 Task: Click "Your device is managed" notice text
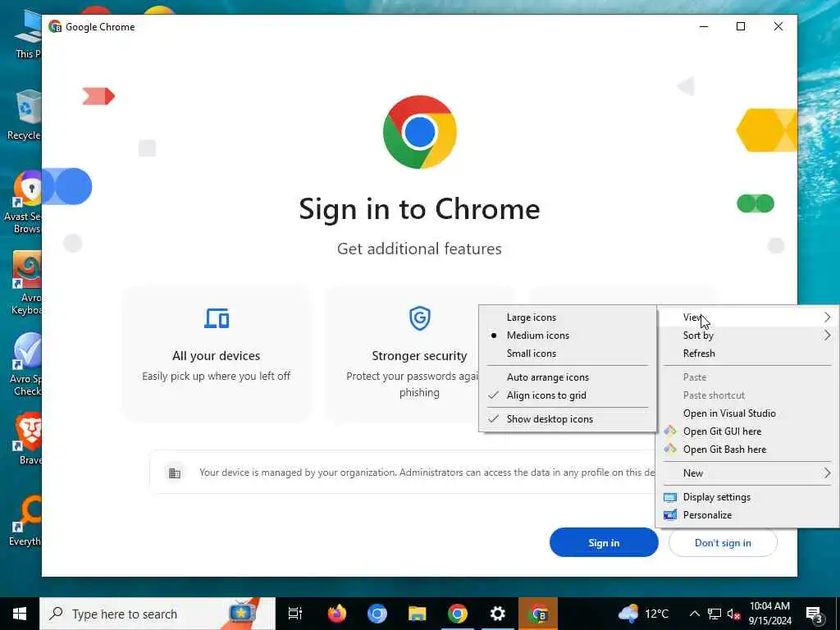(x=427, y=472)
